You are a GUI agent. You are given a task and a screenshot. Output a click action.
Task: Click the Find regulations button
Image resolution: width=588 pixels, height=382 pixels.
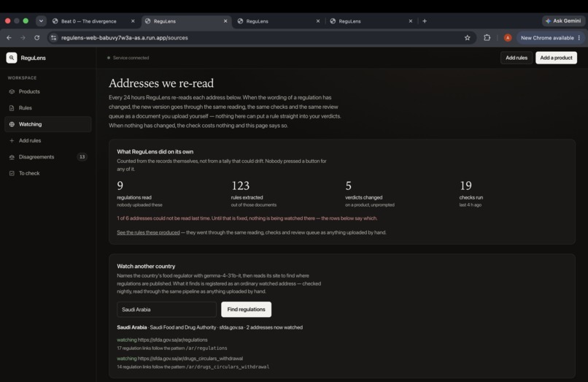point(246,310)
